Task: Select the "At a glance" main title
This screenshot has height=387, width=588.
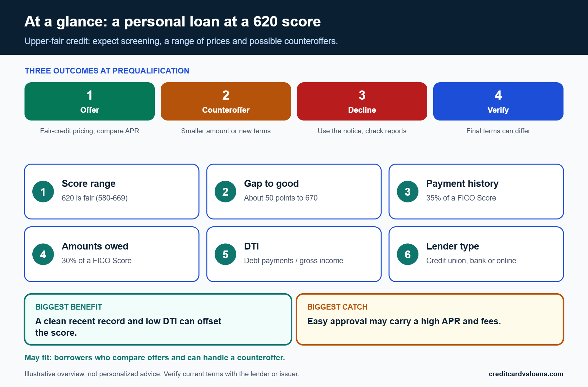Action: [x=172, y=22]
